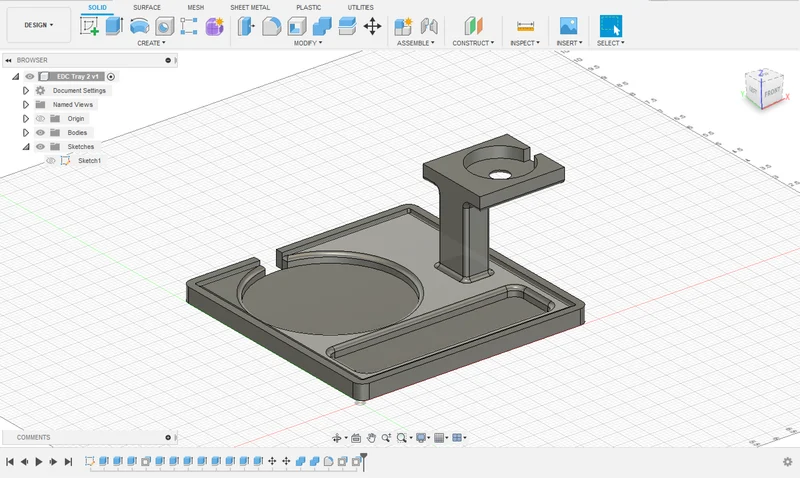
Task: Open the MODIFY dropdown menu
Action: (x=308, y=43)
